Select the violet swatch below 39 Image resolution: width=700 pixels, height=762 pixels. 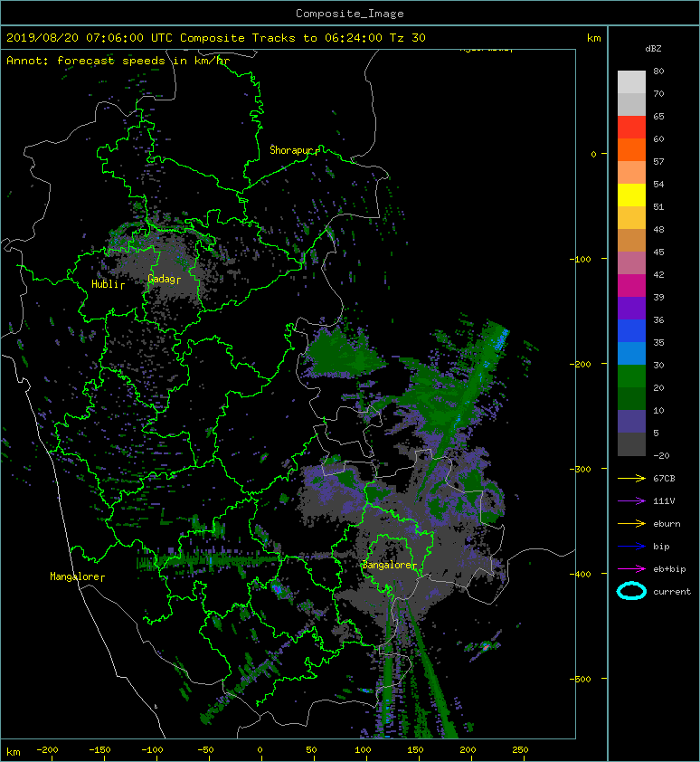pos(631,308)
